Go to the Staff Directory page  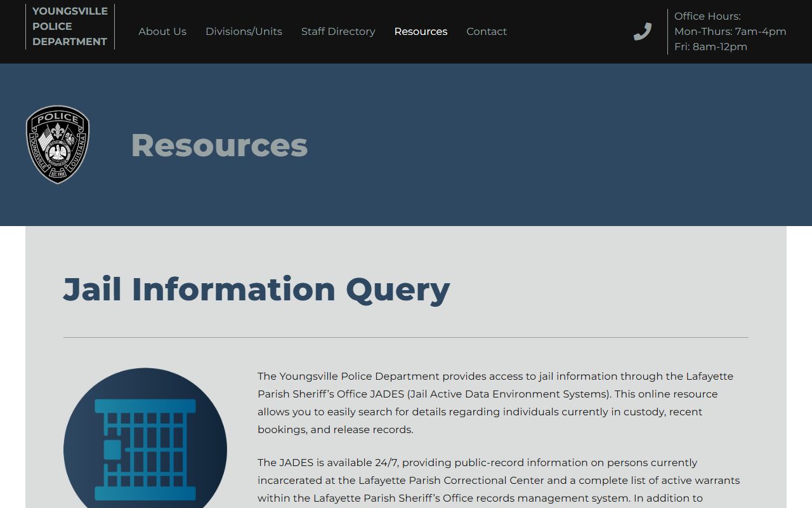pyautogui.click(x=338, y=32)
